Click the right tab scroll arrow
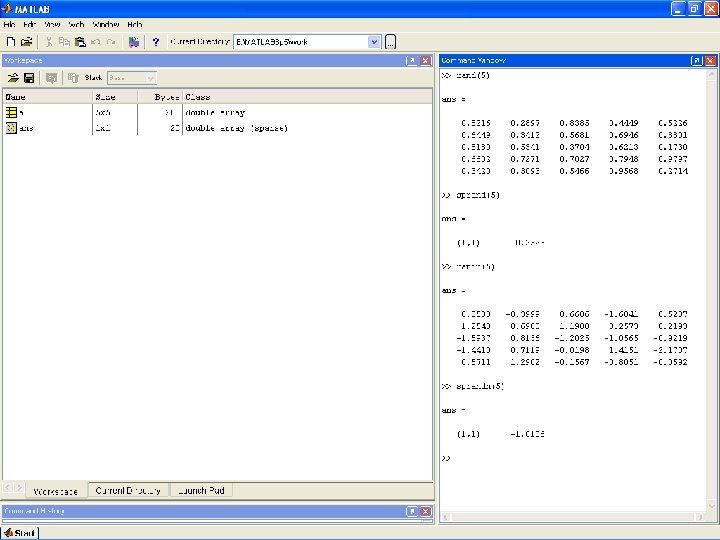The width and height of the screenshot is (720, 540). click(19, 487)
